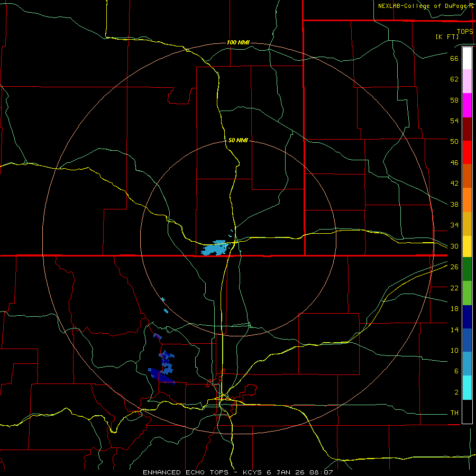
Task: Click the "46" legend value
Action: 454,163
